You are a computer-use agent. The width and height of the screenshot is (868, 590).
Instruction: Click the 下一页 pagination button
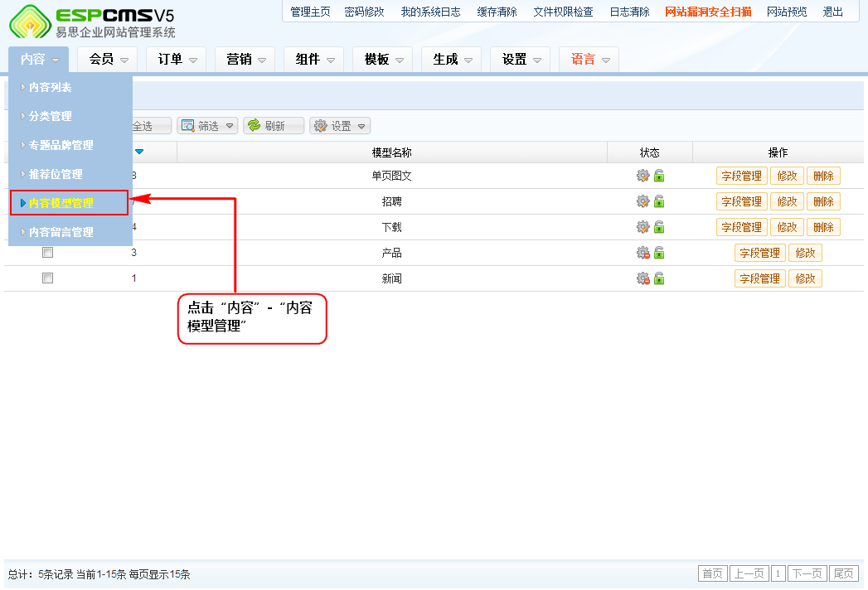tap(807, 573)
